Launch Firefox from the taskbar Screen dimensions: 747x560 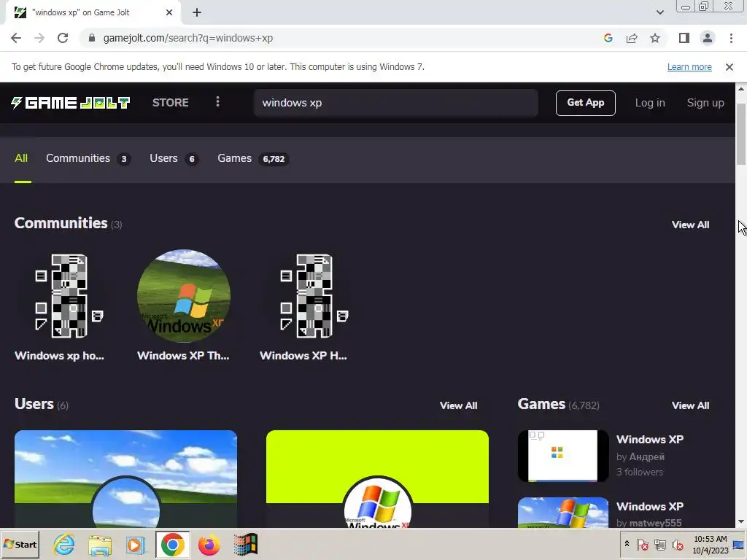click(209, 545)
